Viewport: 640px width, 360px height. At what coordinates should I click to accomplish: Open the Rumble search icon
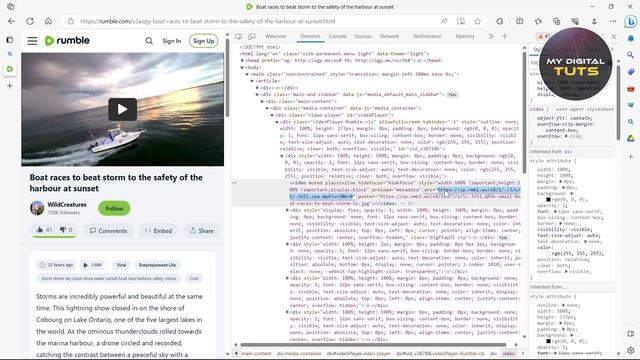pos(149,41)
